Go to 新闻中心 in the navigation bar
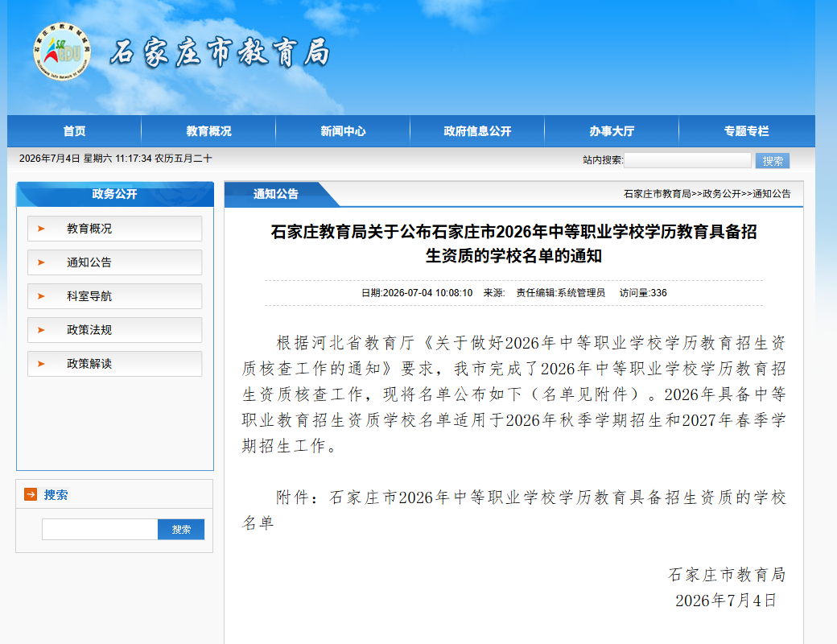 tap(343, 131)
